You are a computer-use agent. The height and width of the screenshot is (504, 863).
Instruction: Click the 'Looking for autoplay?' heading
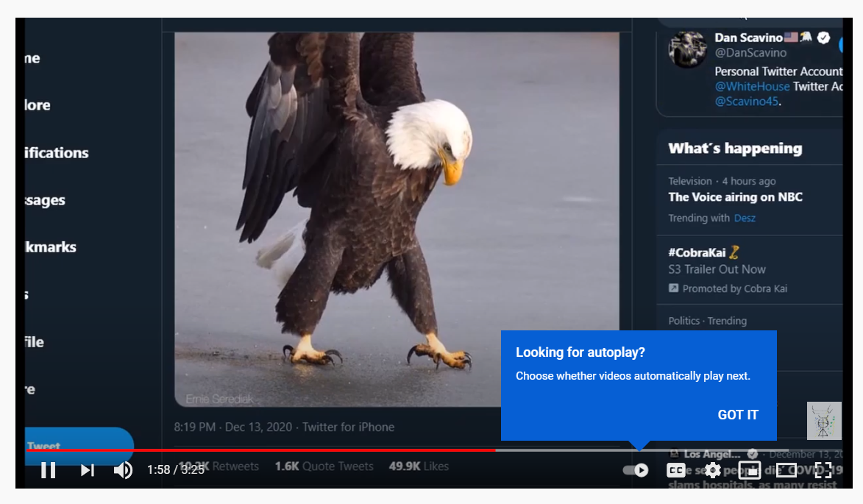coord(580,352)
